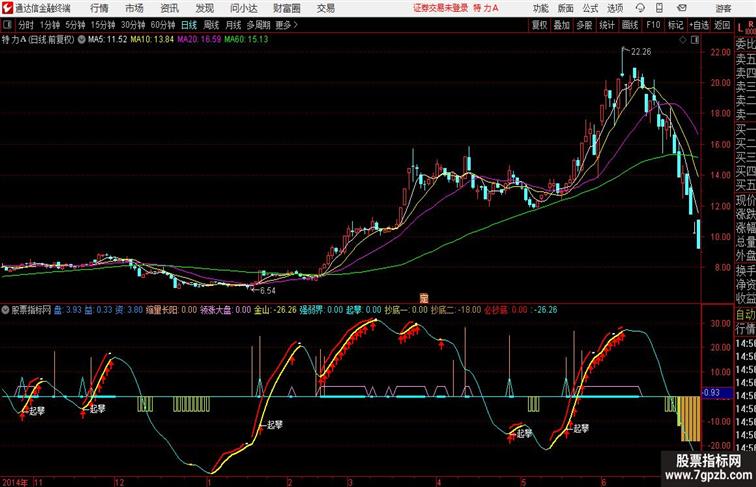Open the 版面 menu
Screen dimensions: 756x487
pos(565,8)
